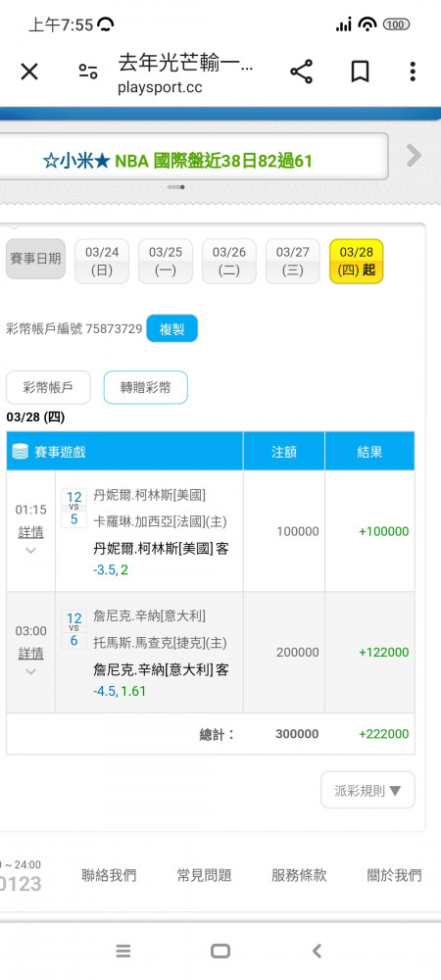Open 彩幣帳戶 account button
Image resolution: width=441 pixels, height=980 pixels.
48,387
